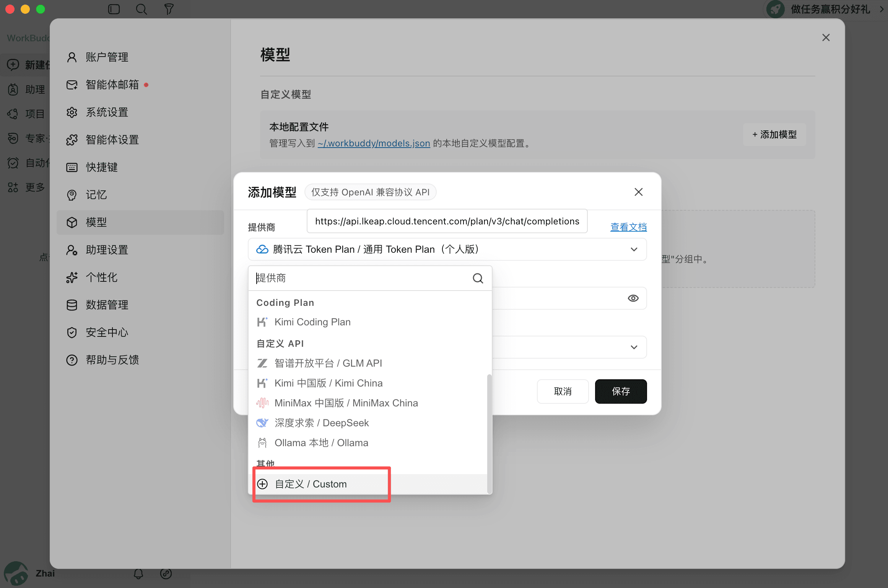Screen dimensions: 888x588
Task: Click the filter funnel icon in title bar
Action: coord(169,9)
